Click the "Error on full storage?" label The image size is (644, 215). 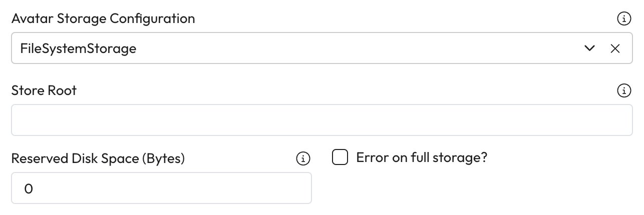coord(421,158)
